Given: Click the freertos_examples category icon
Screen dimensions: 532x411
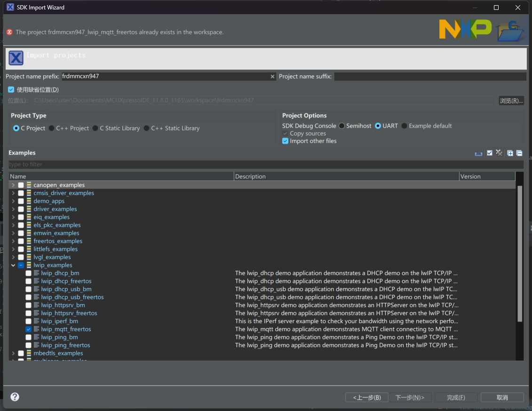Looking at the screenshot, I should [x=29, y=241].
